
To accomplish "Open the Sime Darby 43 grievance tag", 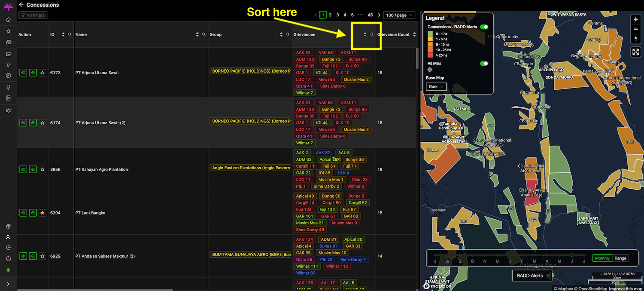I will pos(310,230).
